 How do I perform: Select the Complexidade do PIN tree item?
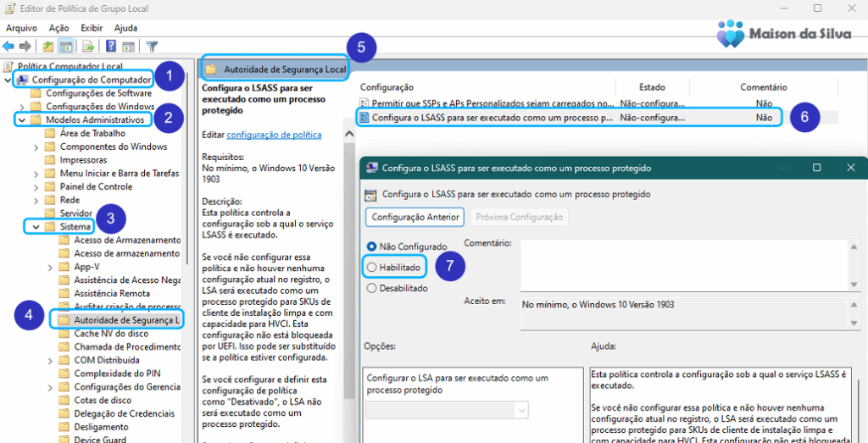pyautogui.click(x=117, y=374)
